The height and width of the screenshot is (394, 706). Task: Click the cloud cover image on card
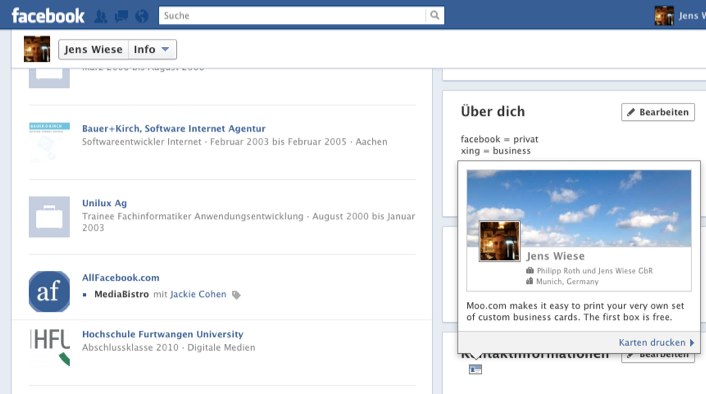click(579, 208)
